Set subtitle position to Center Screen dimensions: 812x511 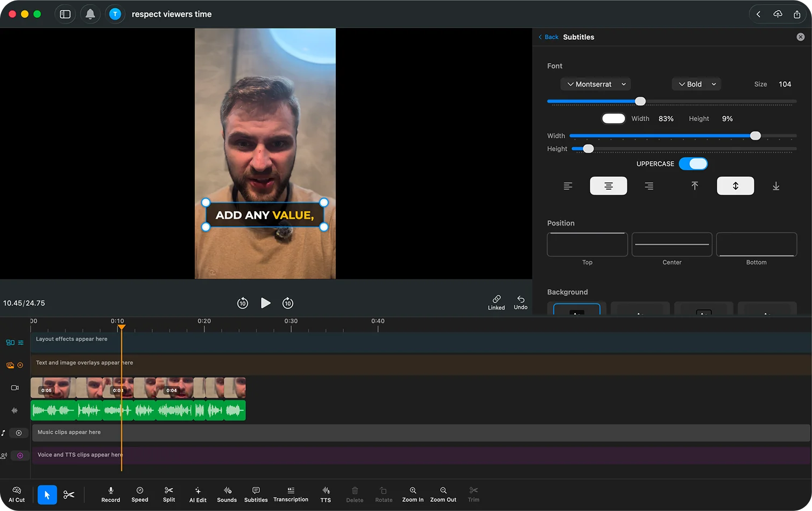[672, 244]
